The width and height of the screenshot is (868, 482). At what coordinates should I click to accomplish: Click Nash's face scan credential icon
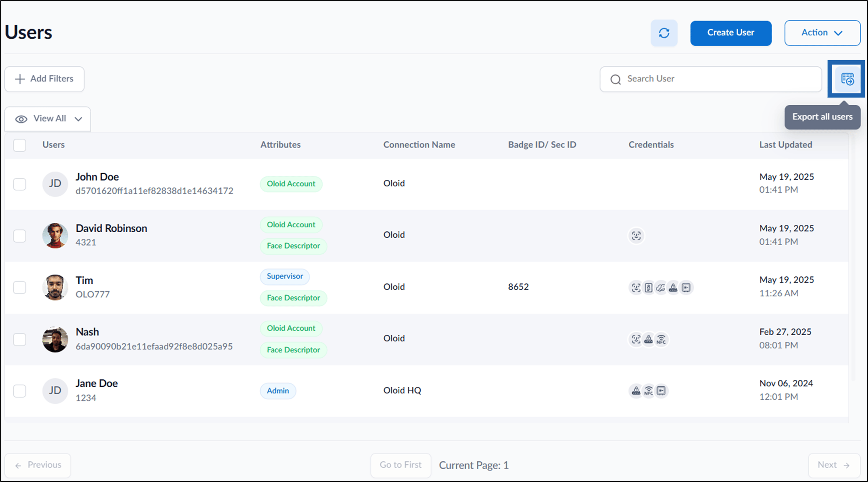[635, 339]
